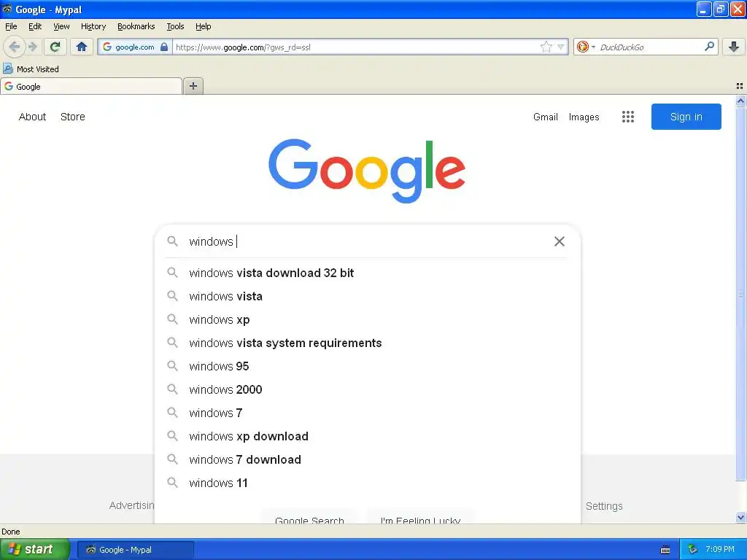This screenshot has height=560, width=747.
Task: Open the Google apps grid icon
Action: [628, 117]
